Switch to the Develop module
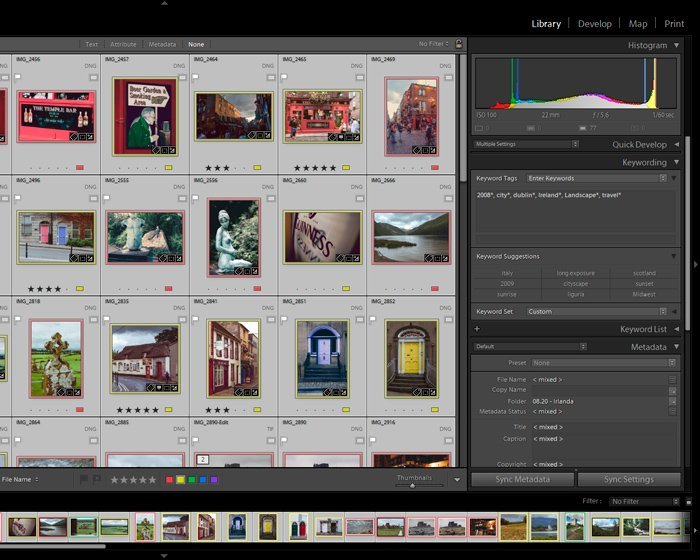Image resolution: width=700 pixels, height=560 pixels. [595, 24]
